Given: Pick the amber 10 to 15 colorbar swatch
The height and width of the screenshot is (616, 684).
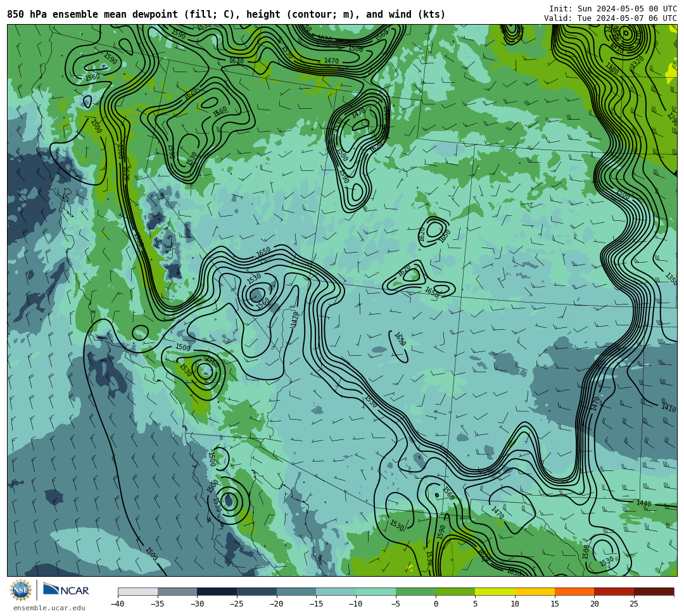Looking at the screenshot, I should pos(535,591).
